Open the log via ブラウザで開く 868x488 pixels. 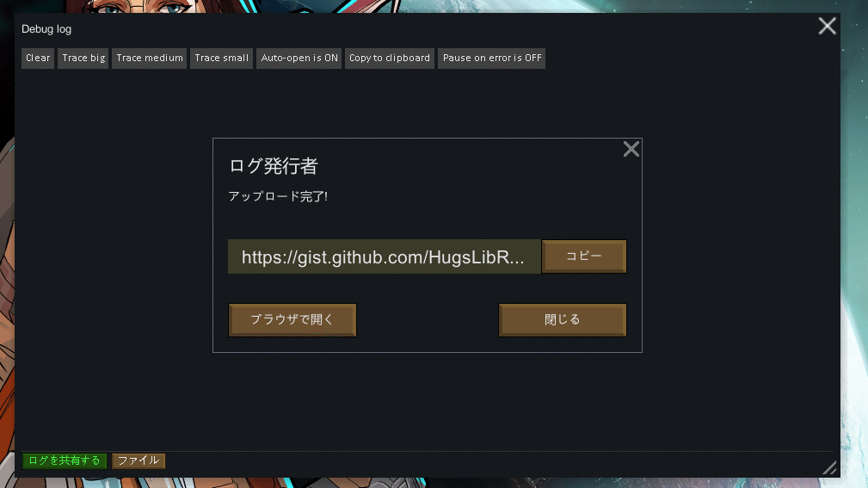pyautogui.click(x=292, y=319)
